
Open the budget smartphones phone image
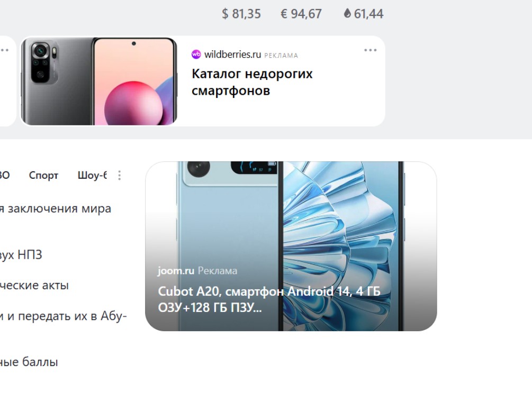pos(99,81)
